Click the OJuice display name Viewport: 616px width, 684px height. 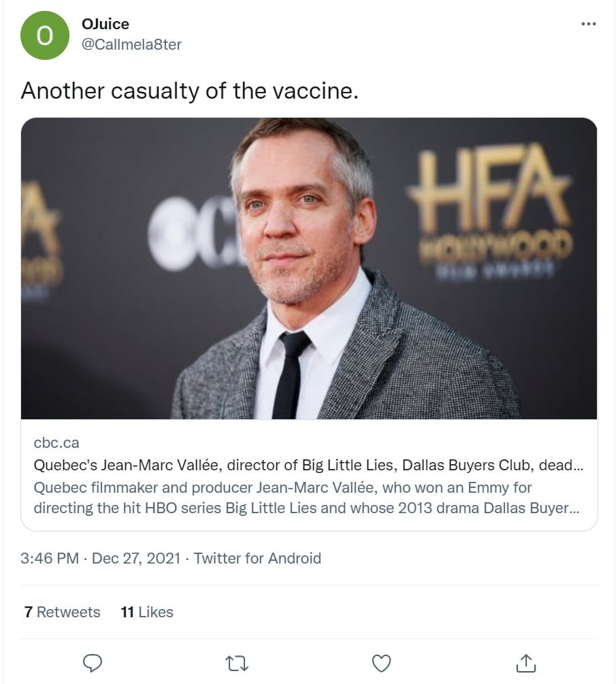pos(105,25)
